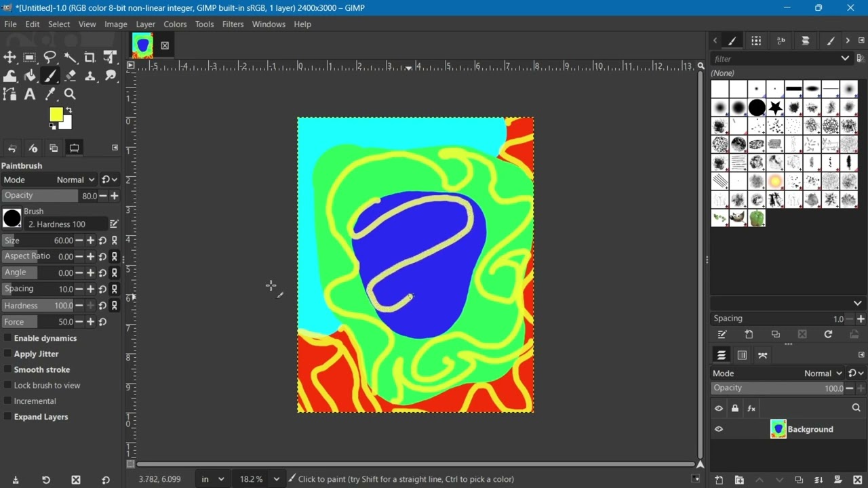The height and width of the screenshot is (488, 868).
Task: Select the Fuzzy Select magic wand tool
Action: coord(71,58)
